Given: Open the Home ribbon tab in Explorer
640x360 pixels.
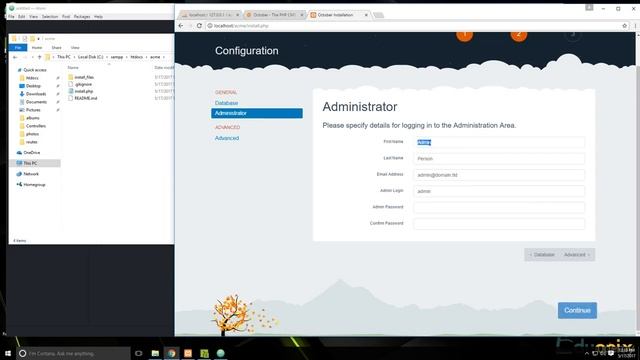Looking at the screenshot, I should [x=37, y=48].
